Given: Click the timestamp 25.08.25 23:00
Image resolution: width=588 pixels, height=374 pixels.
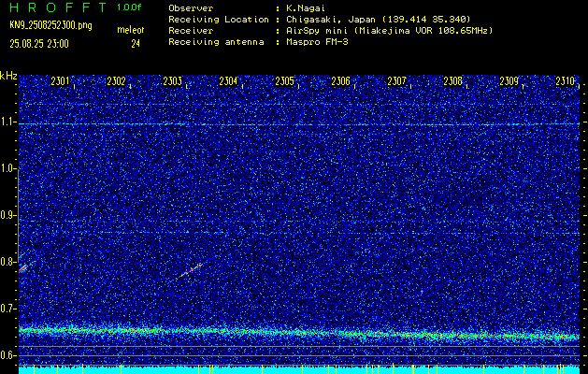Looking at the screenshot, I should pyautogui.click(x=39, y=44).
